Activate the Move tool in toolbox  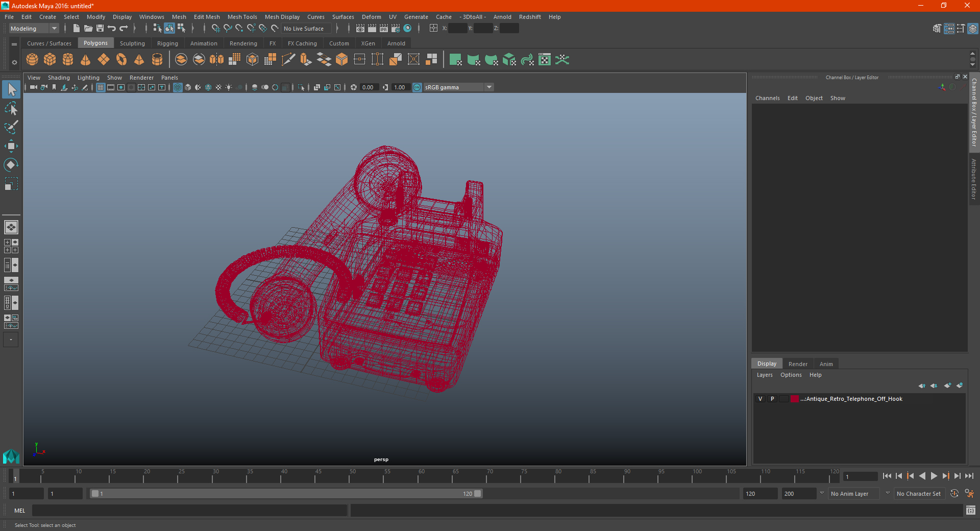click(11, 146)
